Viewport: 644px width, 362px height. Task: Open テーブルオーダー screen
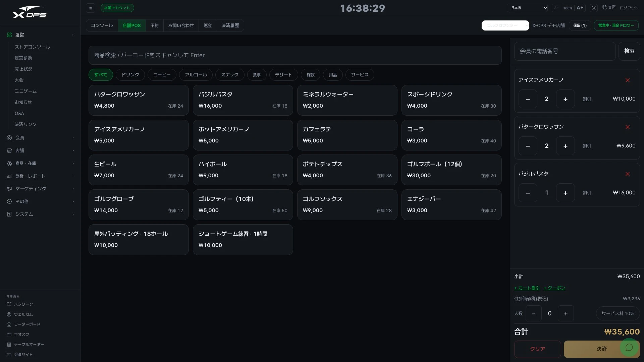tap(25, 345)
